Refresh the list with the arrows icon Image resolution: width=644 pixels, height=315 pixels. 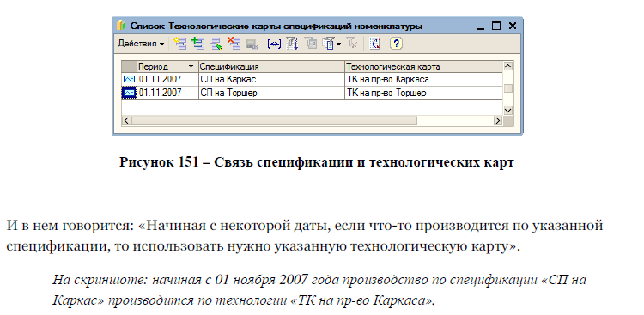click(374, 44)
